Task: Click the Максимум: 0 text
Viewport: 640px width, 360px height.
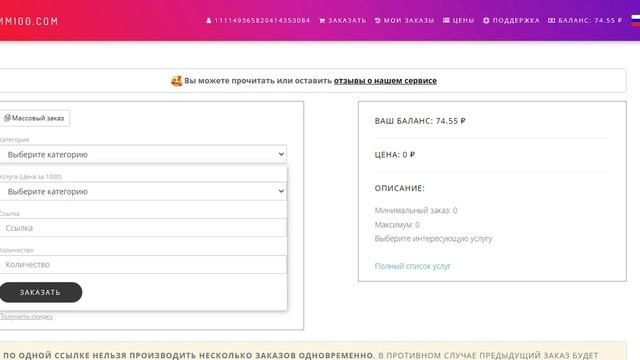Action: pyautogui.click(x=397, y=225)
